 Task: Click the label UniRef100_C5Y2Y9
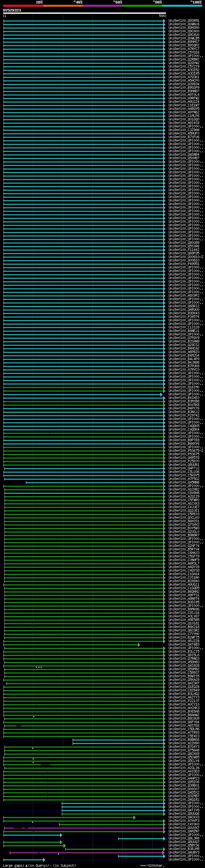tap(184, 67)
